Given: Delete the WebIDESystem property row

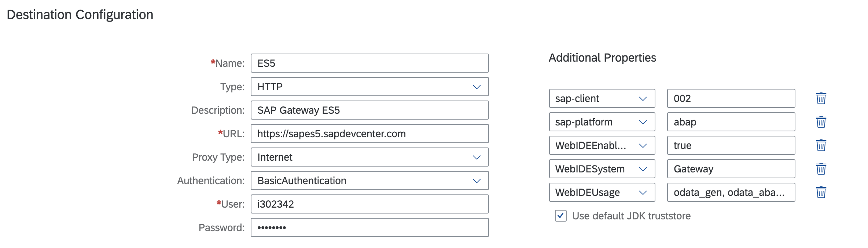Looking at the screenshot, I should [x=821, y=169].
